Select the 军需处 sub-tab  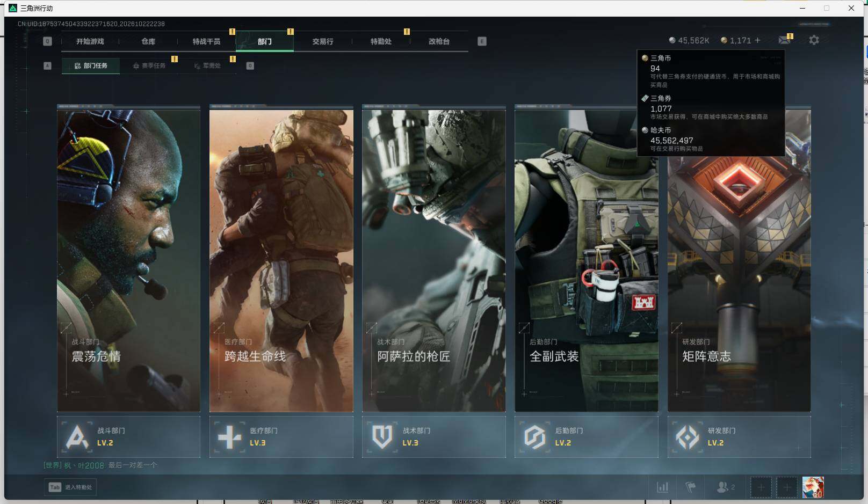coord(207,65)
